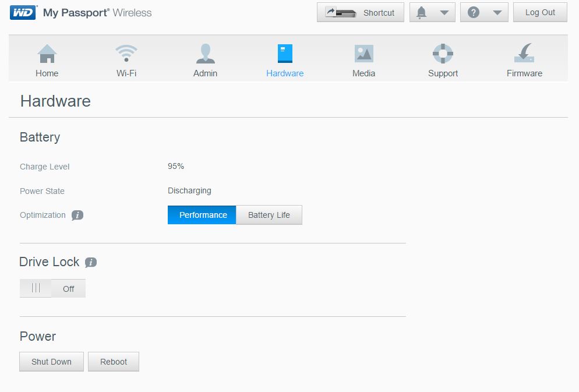Expand the notifications dropdown arrow
Screen dimensions: 579x392
tap(444, 13)
